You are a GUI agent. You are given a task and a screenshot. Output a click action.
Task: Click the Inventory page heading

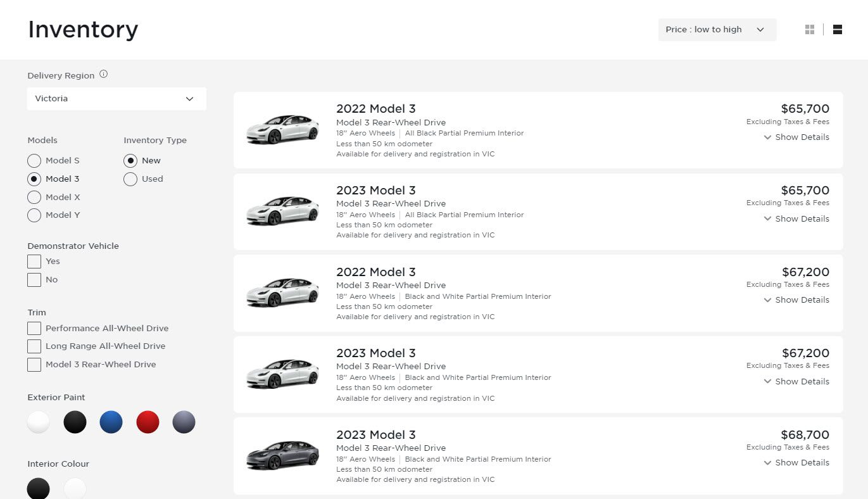pos(82,29)
